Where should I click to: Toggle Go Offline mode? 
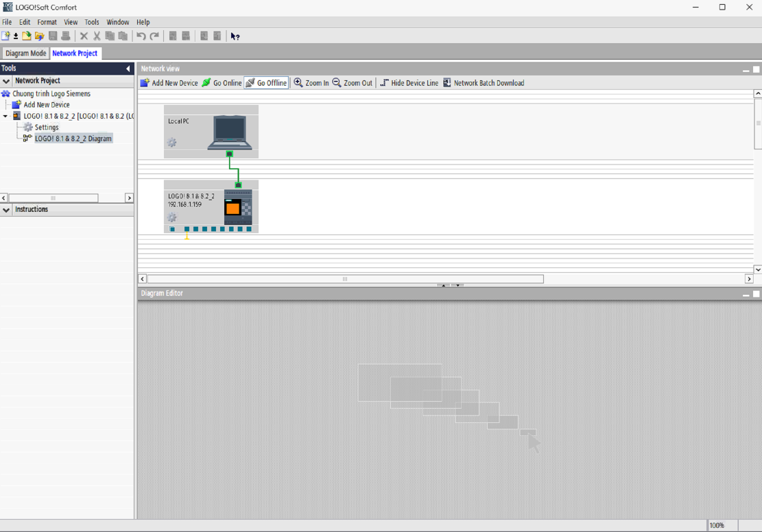click(x=266, y=83)
